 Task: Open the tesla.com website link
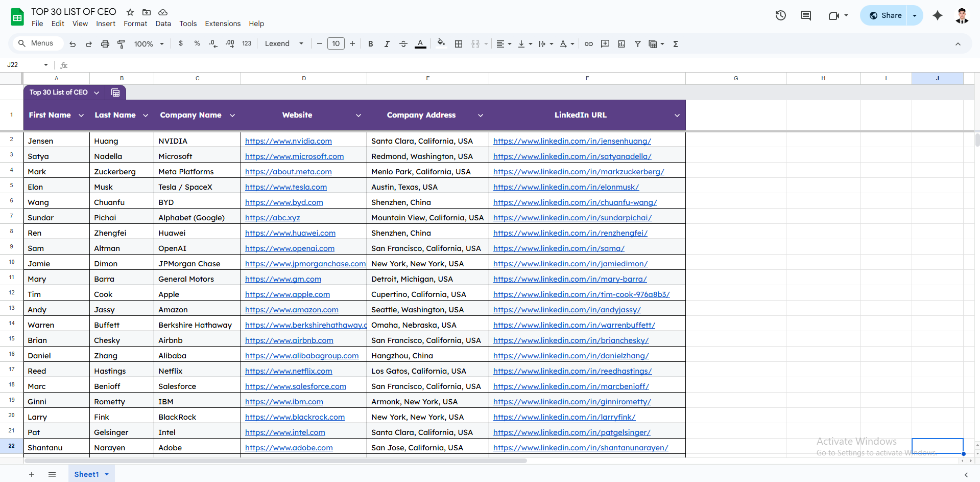pos(286,187)
